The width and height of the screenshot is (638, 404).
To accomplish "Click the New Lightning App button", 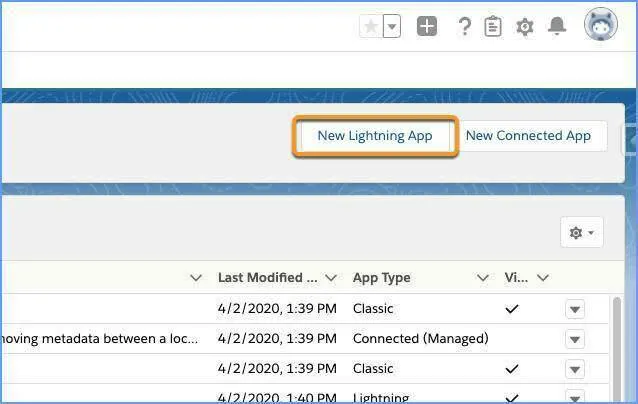I will click(x=375, y=136).
